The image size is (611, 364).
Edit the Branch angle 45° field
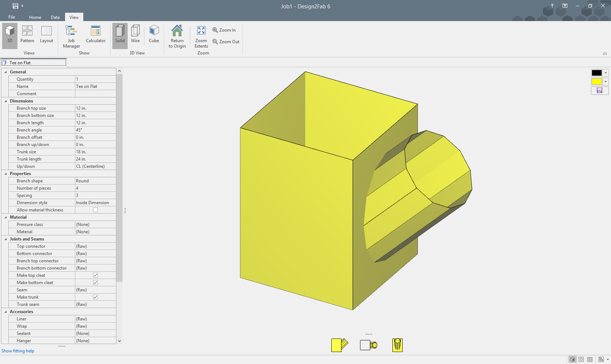click(x=95, y=130)
